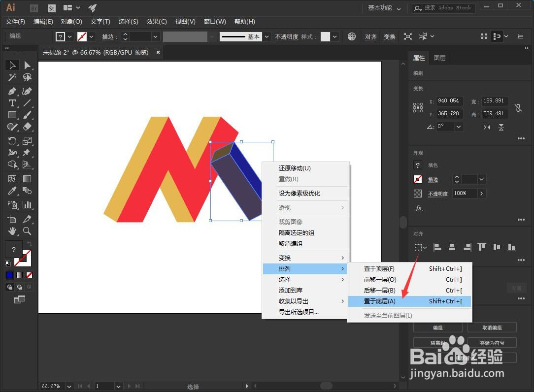Click the blue Color mode swatch in toolbox
The width and height of the screenshot is (534, 392).
pyautogui.click(x=9, y=275)
